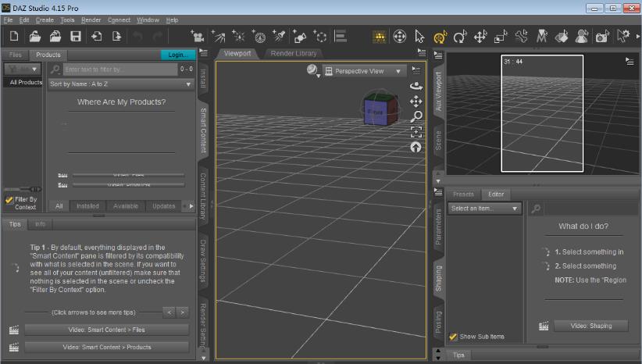Create a new null object
The width and height of the screenshot is (642, 364).
point(320,37)
